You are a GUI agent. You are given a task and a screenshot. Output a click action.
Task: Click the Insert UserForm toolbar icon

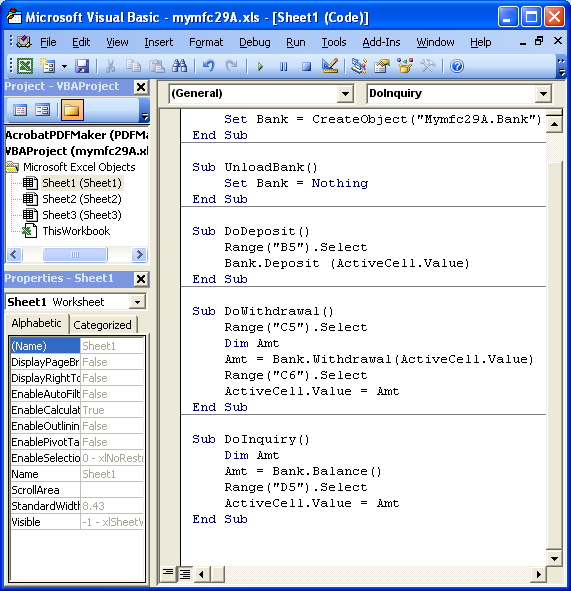point(48,66)
